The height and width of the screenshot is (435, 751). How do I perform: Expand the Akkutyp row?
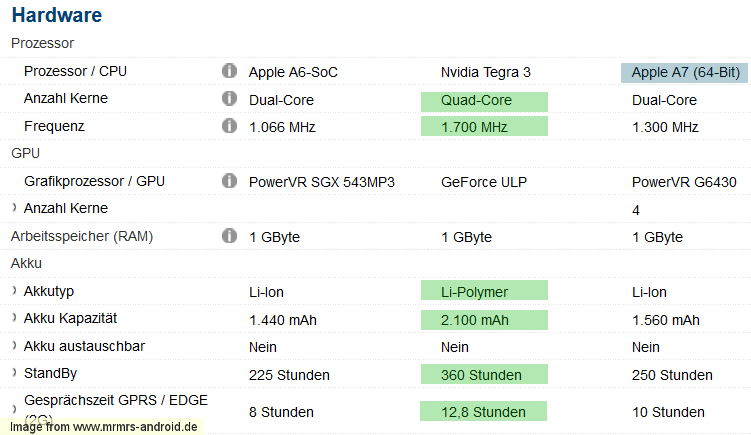click(14, 290)
